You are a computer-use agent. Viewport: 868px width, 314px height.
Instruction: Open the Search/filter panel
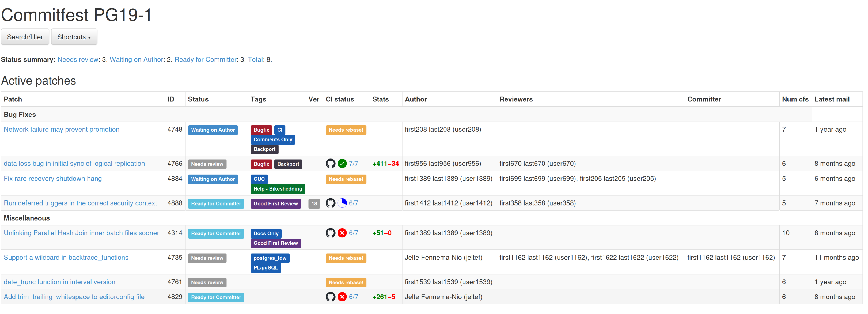point(25,37)
